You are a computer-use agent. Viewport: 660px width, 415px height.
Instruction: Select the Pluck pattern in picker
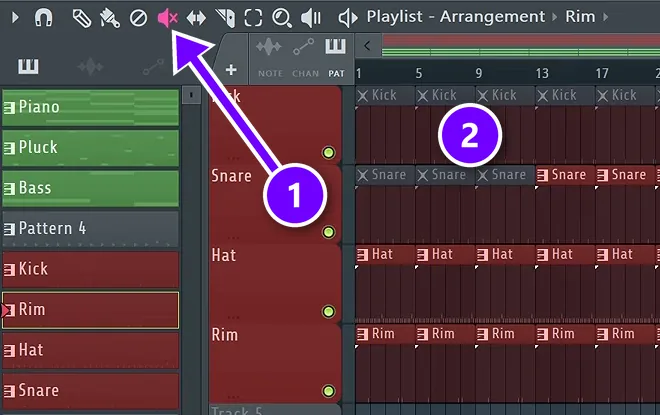pos(90,147)
